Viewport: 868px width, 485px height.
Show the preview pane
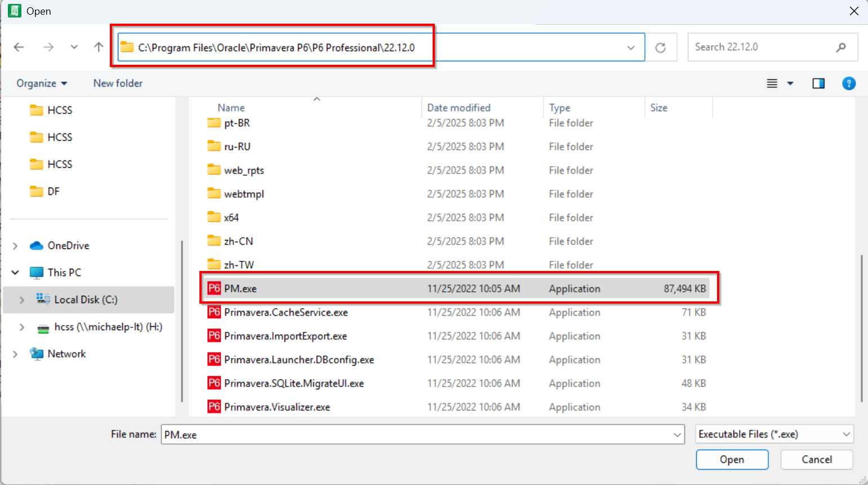click(x=818, y=83)
